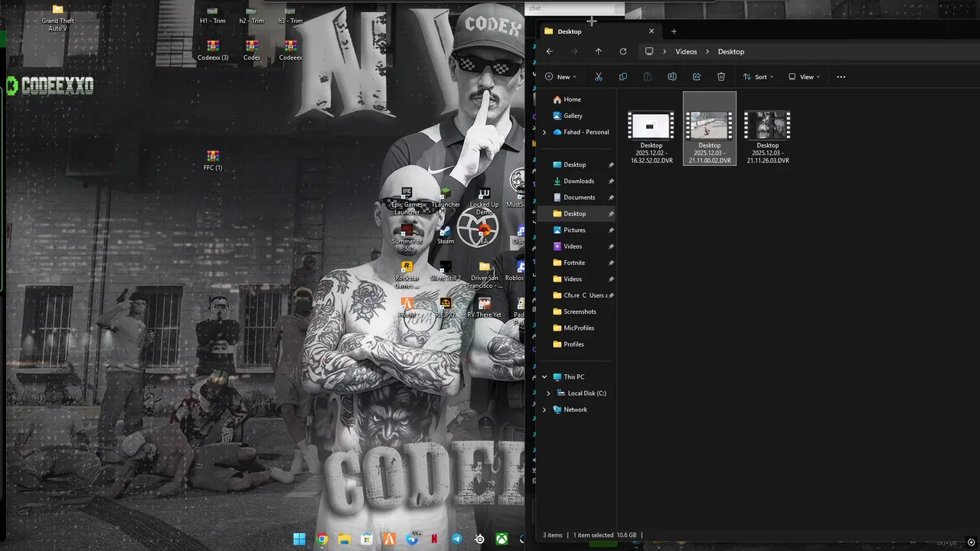Select the Codeexx (3) archive icon
This screenshot has height=551, width=980.
tap(213, 51)
